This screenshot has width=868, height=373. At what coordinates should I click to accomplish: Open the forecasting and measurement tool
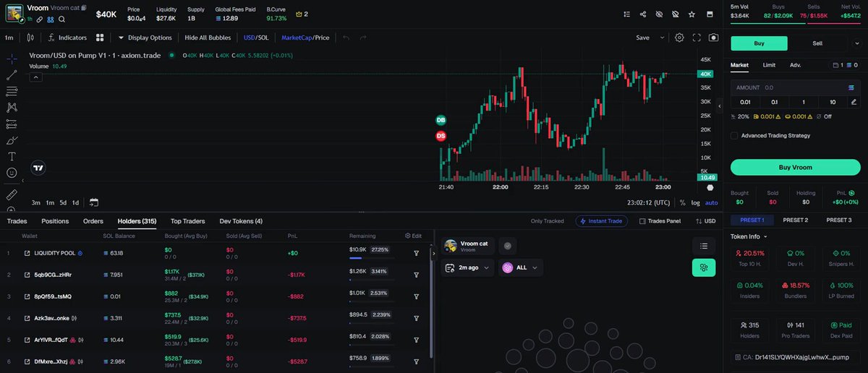(x=12, y=124)
